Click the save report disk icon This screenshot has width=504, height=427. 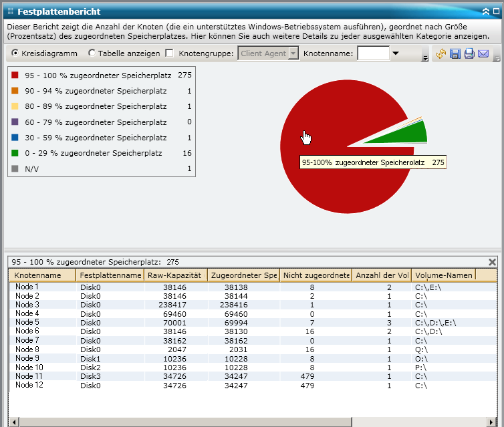click(x=455, y=54)
